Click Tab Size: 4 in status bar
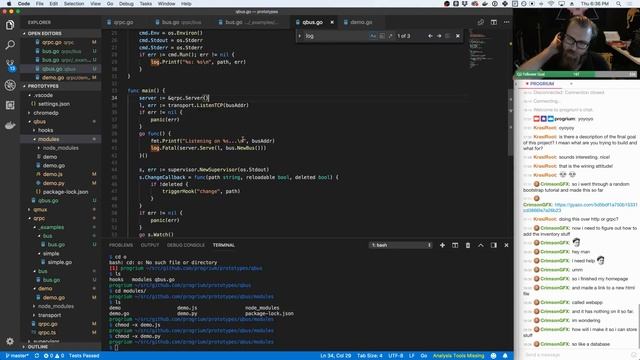Screen dimensions: 640x360 click(x=370, y=356)
